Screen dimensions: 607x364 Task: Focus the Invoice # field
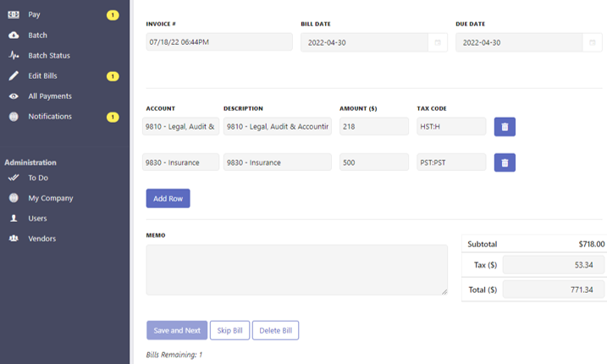(x=219, y=41)
